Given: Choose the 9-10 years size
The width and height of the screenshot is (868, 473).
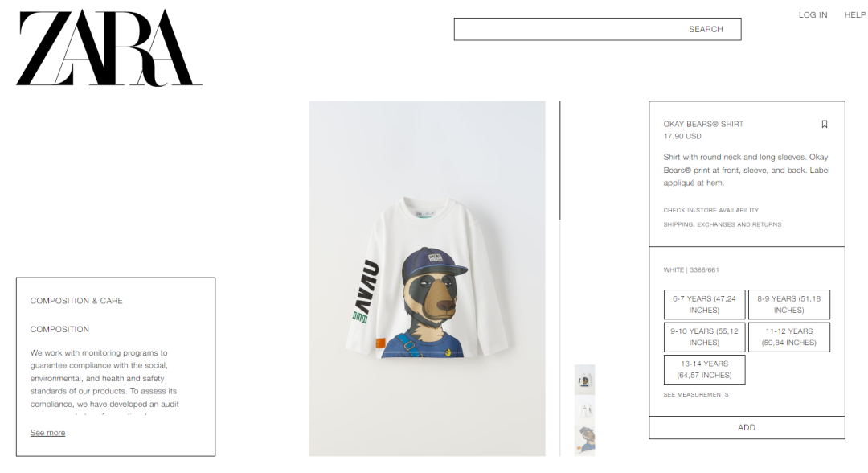Looking at the screenshot, I should click(704, 337).
